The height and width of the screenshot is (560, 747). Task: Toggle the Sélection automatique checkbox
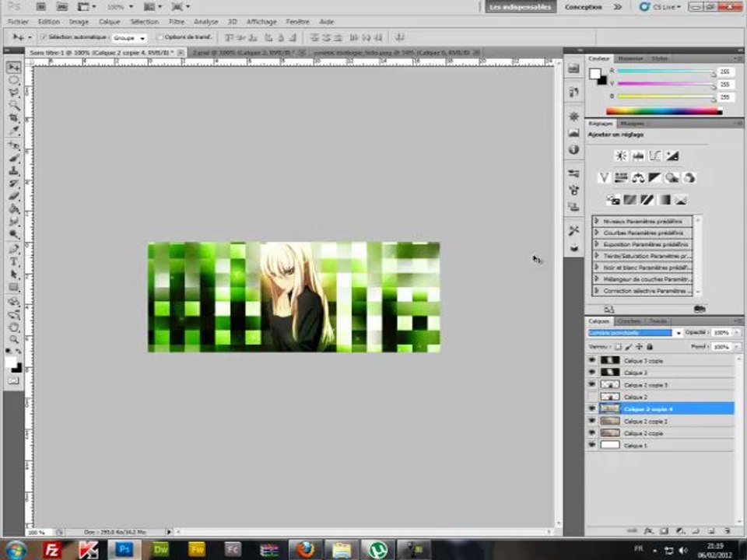click(x=44, y=37)
